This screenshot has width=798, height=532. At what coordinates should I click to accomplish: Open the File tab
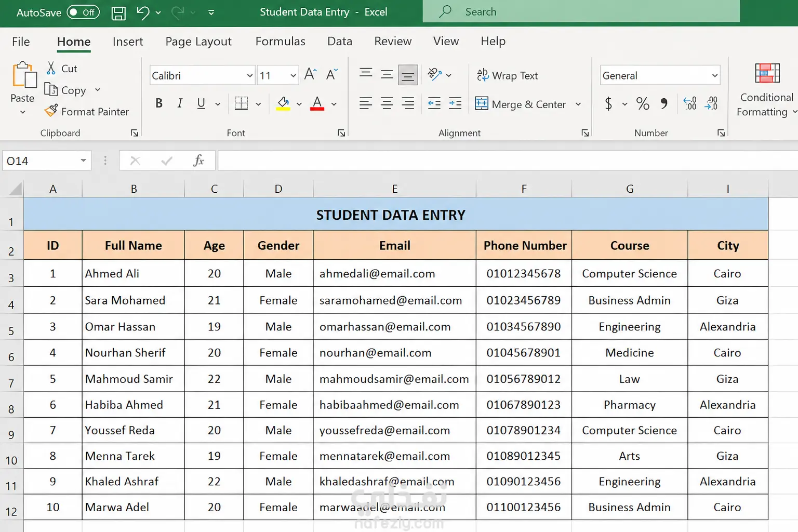click(x=21, y=42)
